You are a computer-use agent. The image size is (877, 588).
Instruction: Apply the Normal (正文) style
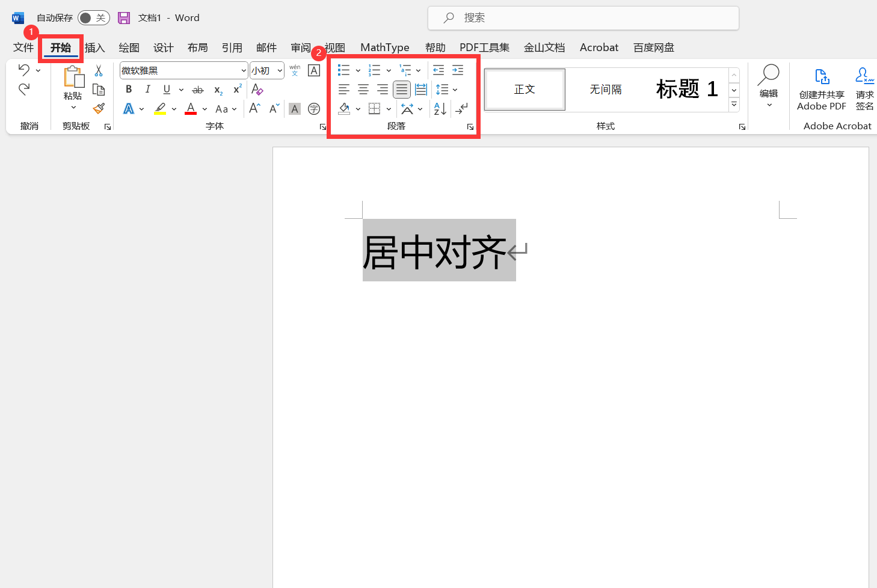tap(525, 90)
